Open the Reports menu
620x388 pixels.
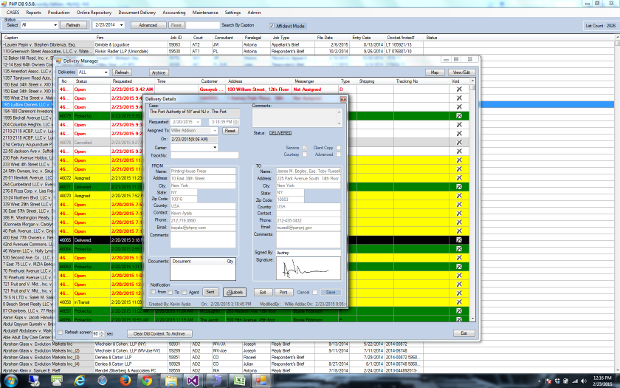[x=33, y=12]
